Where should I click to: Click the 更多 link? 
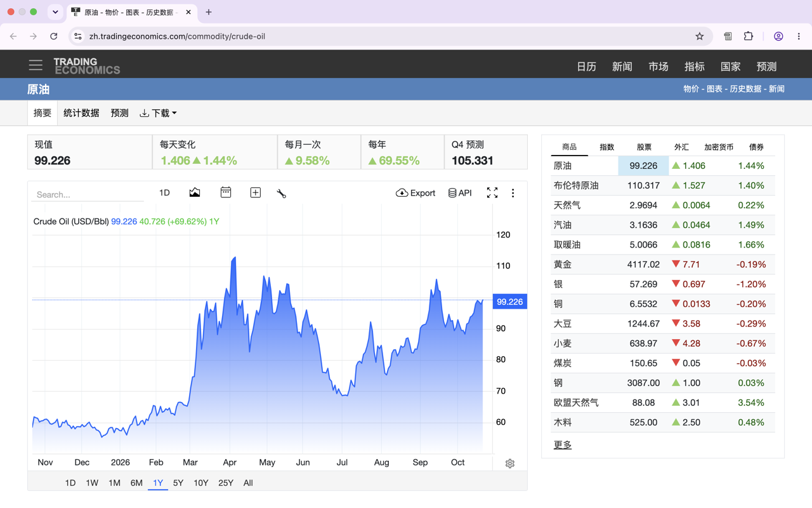click(563, 444)
